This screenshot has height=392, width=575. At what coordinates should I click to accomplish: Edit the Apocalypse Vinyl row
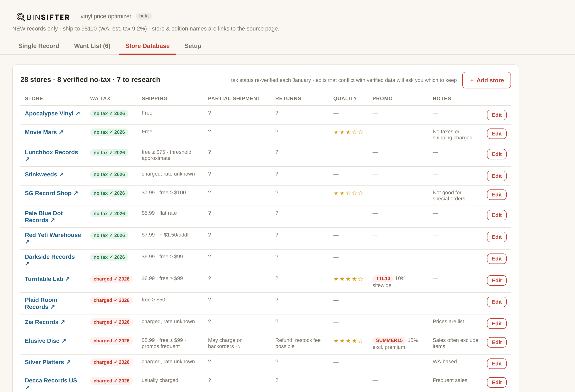coord(497,115)
